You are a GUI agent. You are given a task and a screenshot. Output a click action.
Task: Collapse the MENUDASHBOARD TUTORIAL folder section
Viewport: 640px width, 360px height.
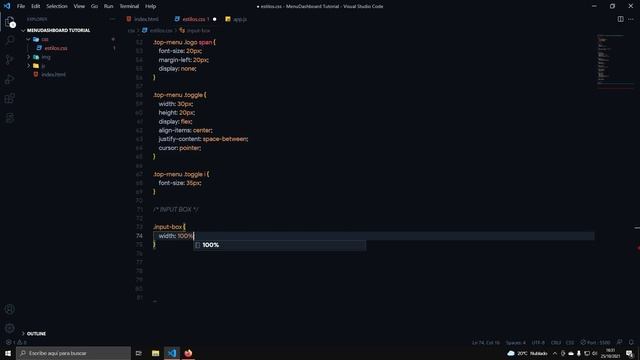tap(56, 30)
